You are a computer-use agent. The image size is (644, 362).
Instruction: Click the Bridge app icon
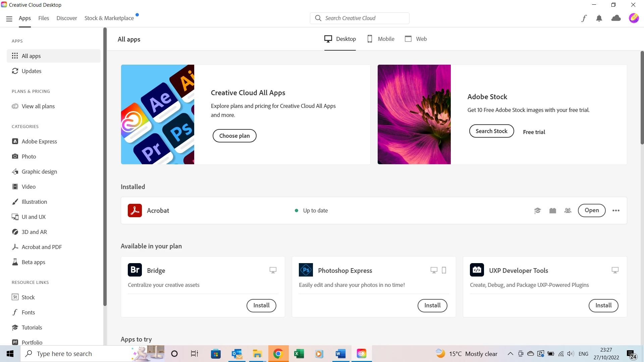pos(135,270)
